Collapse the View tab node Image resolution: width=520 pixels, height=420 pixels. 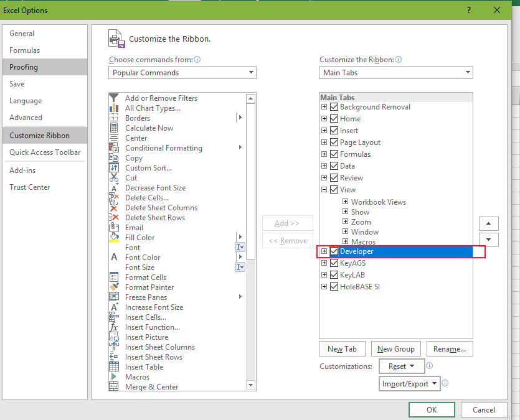click(x=324, y=189)
